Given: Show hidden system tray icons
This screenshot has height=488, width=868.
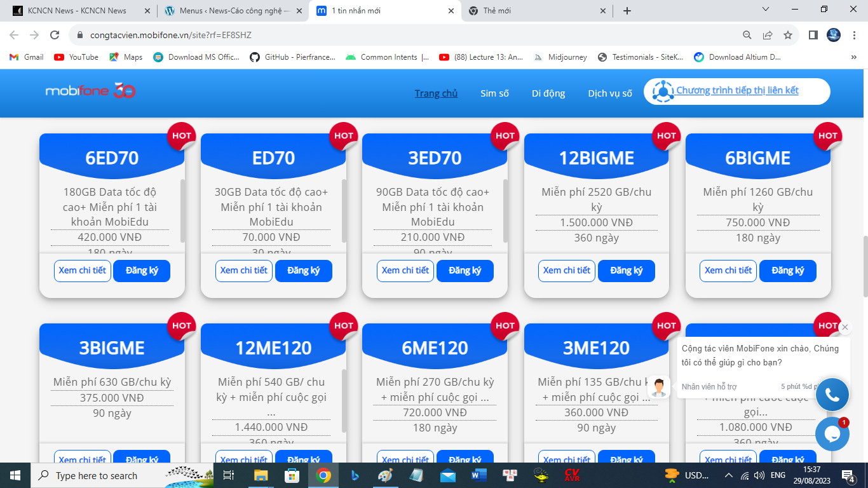Looking at the screenshot, I should 728,475.
